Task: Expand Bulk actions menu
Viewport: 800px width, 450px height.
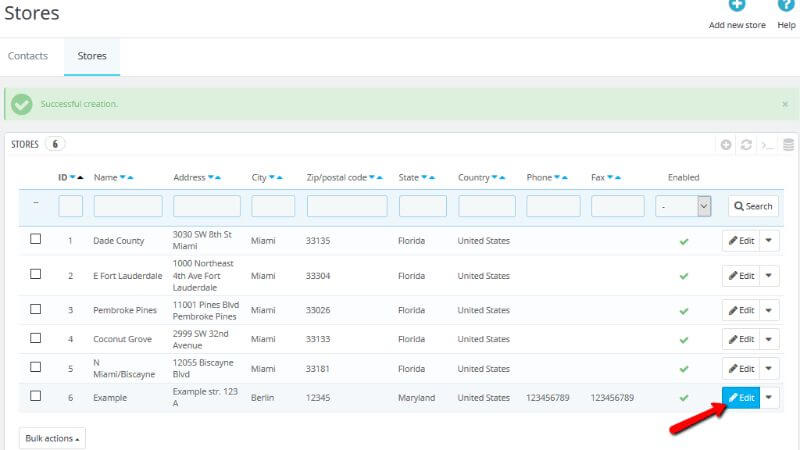Action: (x=52, y=439)
